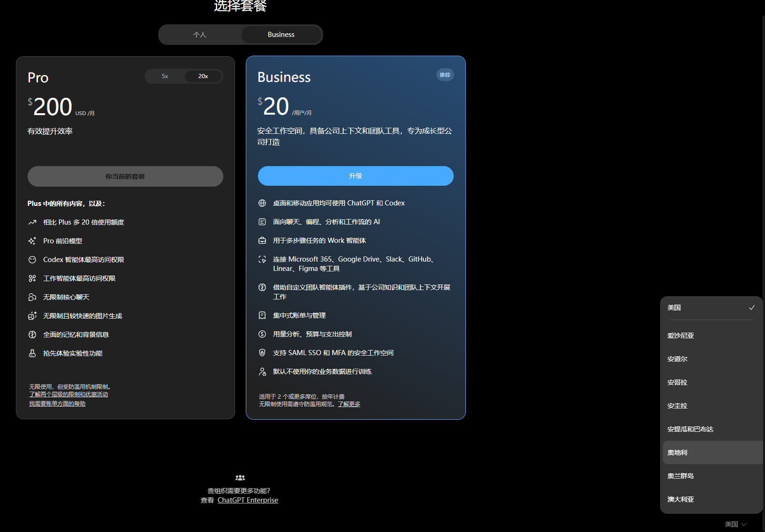The width and height of the screenshot is (765, 532).
Task: Click the 贵组织需要更多功能？ text
Action: tap(239, 491)
